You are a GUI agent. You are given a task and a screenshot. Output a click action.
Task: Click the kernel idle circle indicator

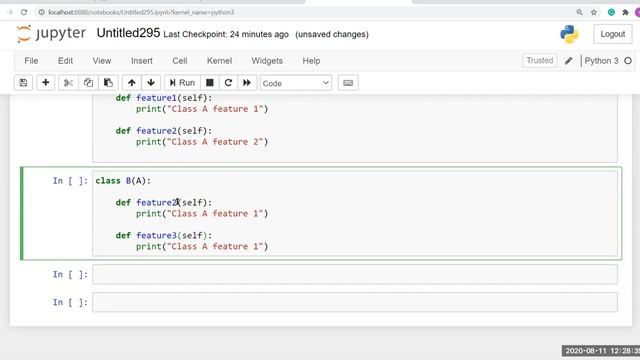pos(628,61)
